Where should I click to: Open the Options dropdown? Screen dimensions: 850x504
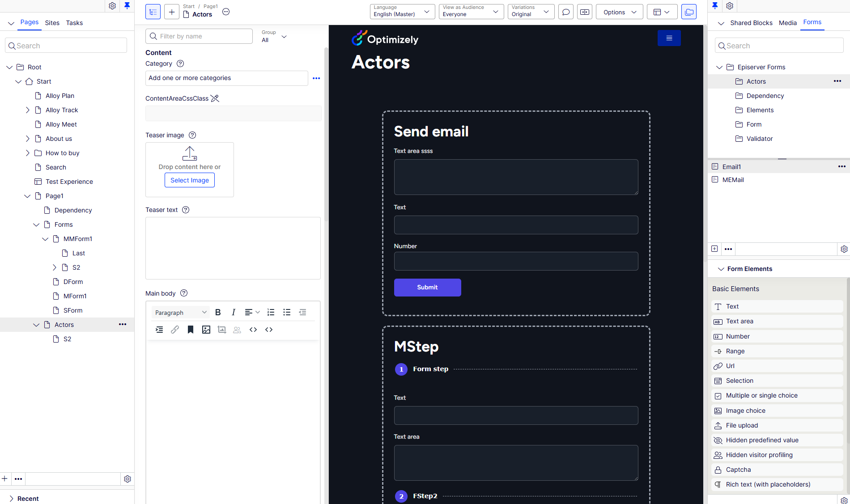[x=619, y=12]
